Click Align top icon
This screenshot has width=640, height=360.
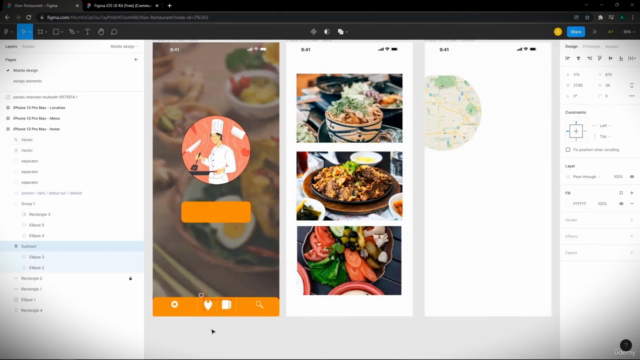point(600,58)
